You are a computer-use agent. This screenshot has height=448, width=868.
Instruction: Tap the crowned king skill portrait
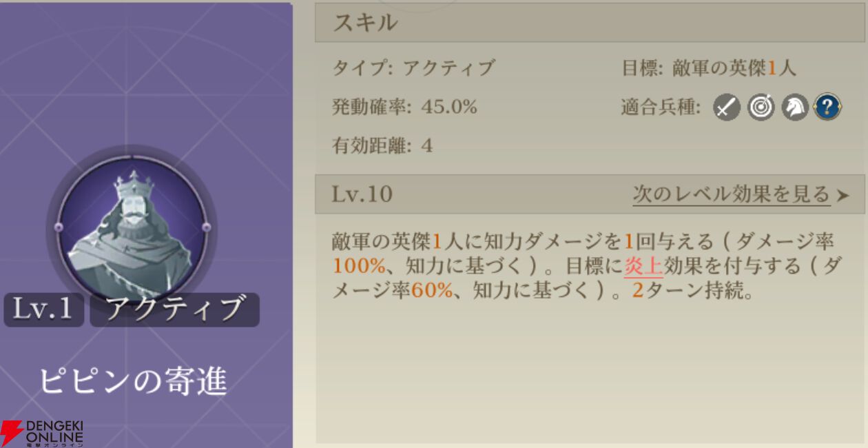(x=132, y=222)
